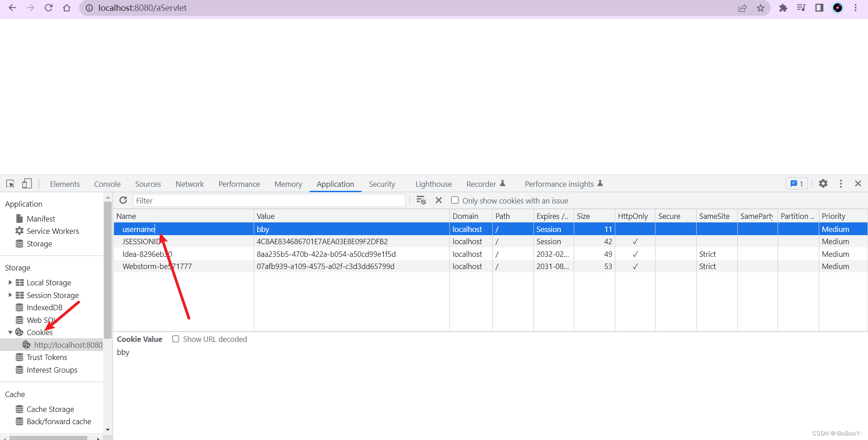Viewport: 868px width, 440px height.
Task: Switch to the Sources tab
Action: coord(148,184)
